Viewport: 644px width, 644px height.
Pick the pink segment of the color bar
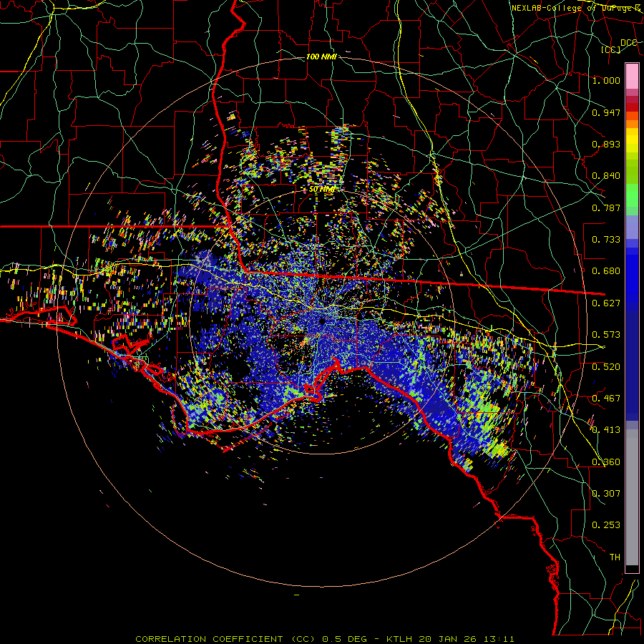[632, 77]
